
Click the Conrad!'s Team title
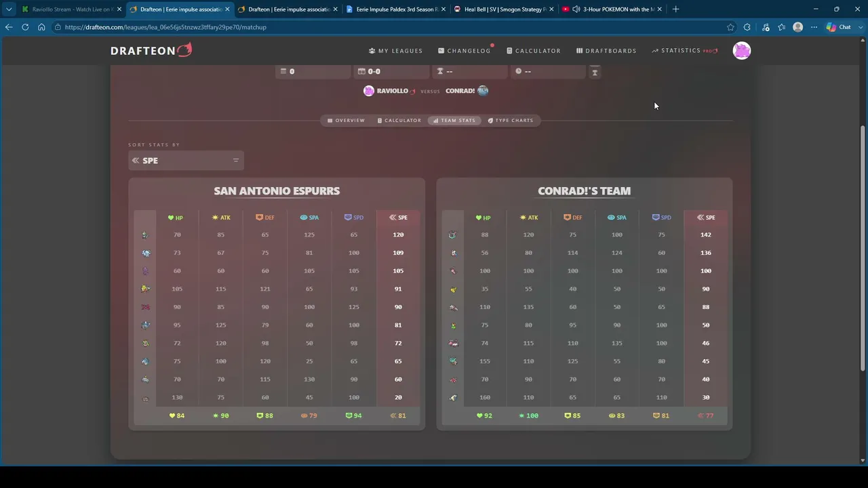click(x=584, y=191)
